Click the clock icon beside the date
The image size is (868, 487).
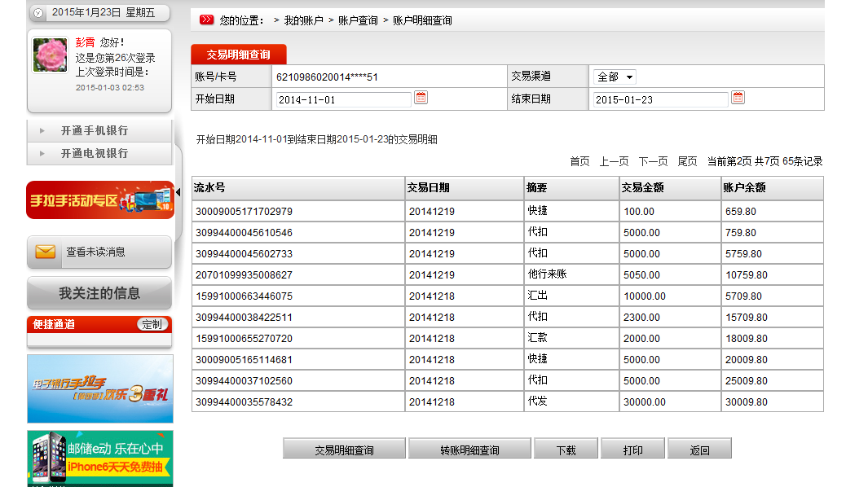coord(37,13)
